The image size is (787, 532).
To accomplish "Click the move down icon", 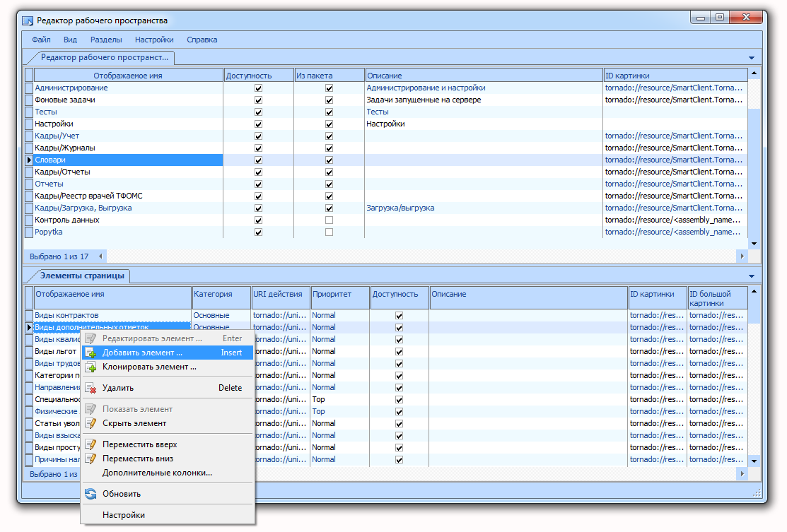I will click(91, 459).
